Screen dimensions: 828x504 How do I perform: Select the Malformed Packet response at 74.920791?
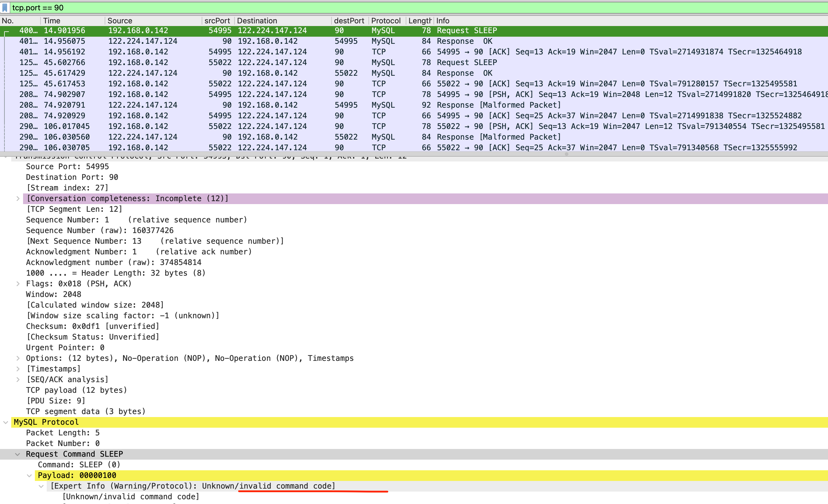click(414, 105)
